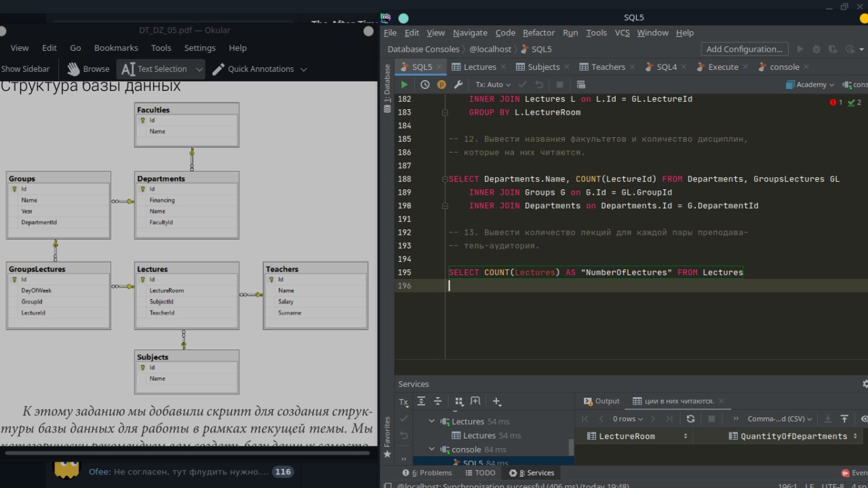Toggle Show Sidebar in Okular

click(25, 69)
